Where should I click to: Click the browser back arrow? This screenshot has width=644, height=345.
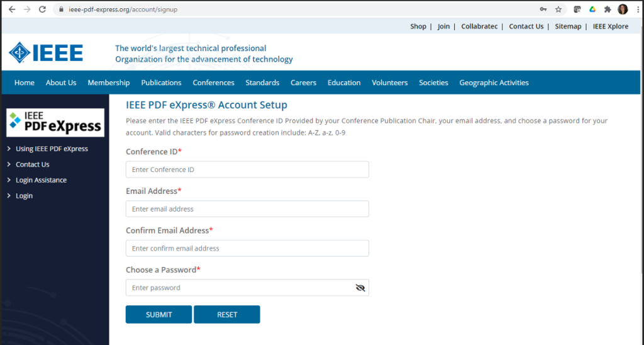point(12,9)
